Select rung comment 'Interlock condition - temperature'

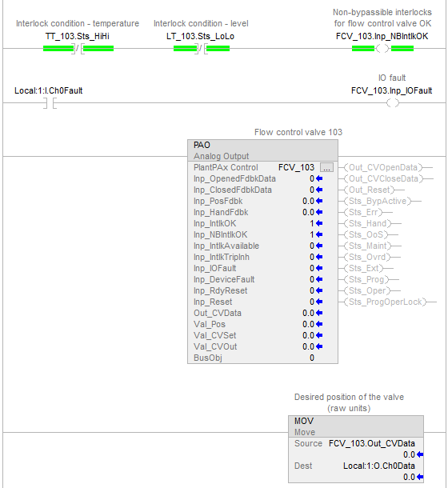pos(78,24)
